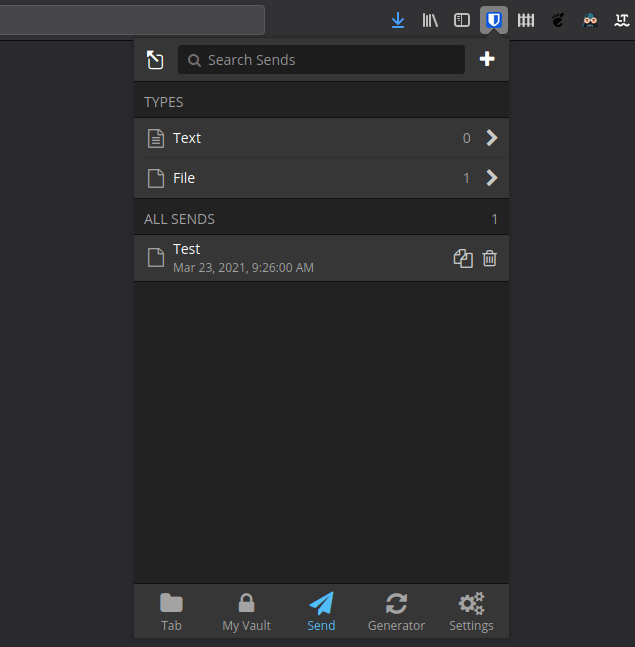Open the Generator tab

(x=396, y=612)
